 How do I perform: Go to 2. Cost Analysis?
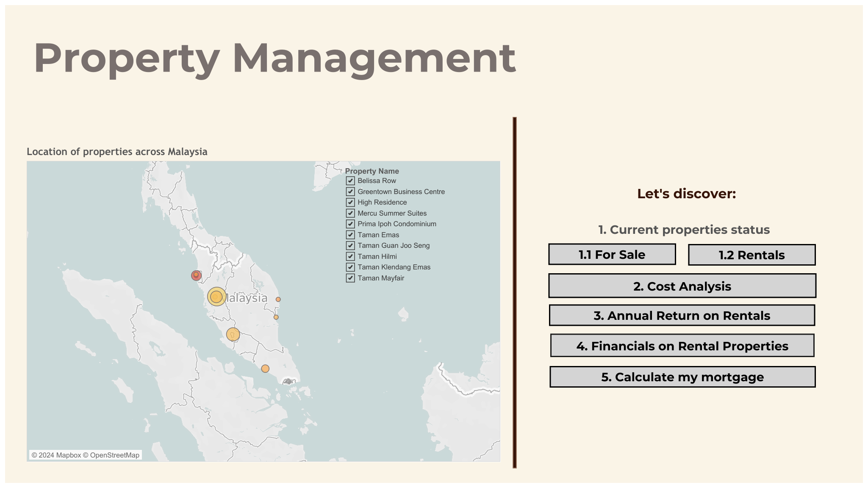point(682,286)
